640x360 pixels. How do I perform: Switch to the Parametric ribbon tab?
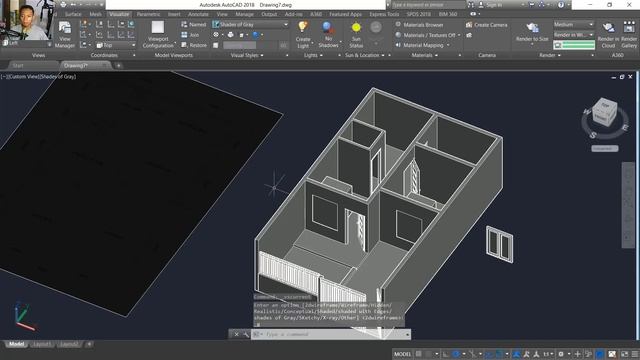pyautogui.click(x=148, y=14)
